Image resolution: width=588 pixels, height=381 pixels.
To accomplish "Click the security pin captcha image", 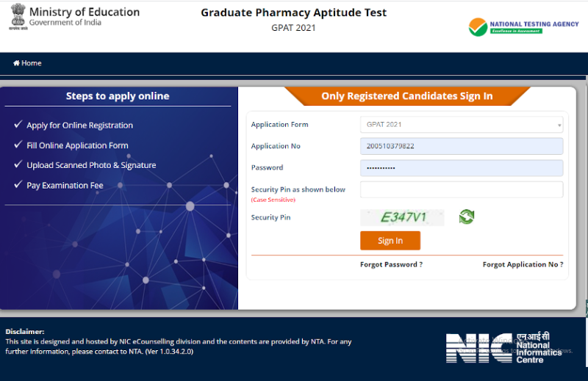I will [x=402, y=217].
